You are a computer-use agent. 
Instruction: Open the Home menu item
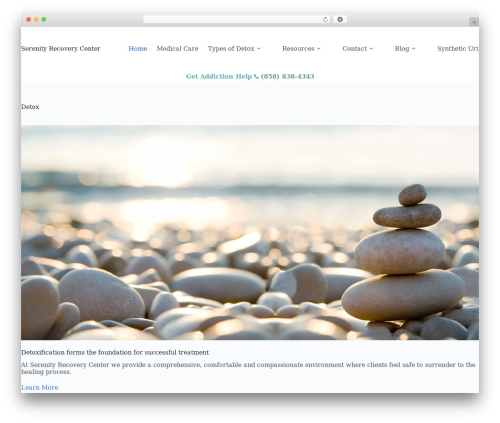(x=138, y=49)
